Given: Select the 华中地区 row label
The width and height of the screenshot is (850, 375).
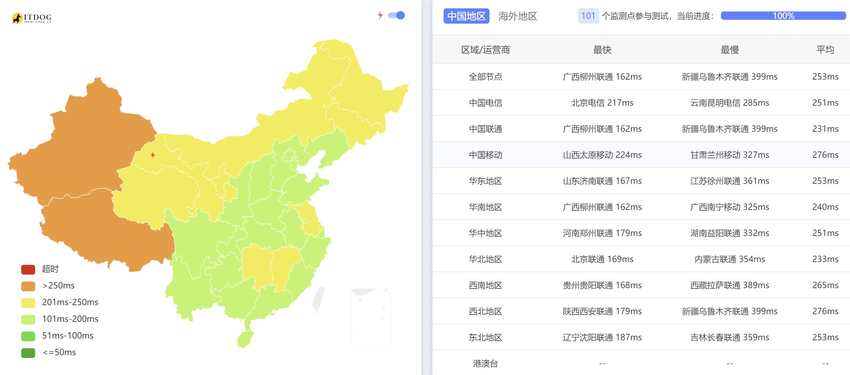Looking at the screenshot, I should tap(486, 233).
